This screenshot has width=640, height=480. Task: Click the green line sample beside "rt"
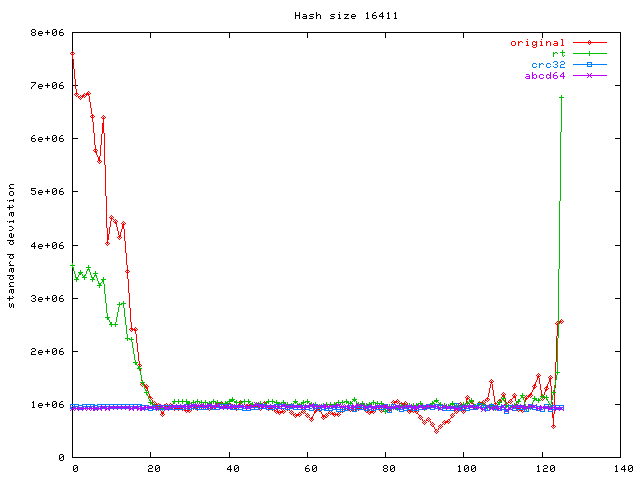[x=589, y=53]
